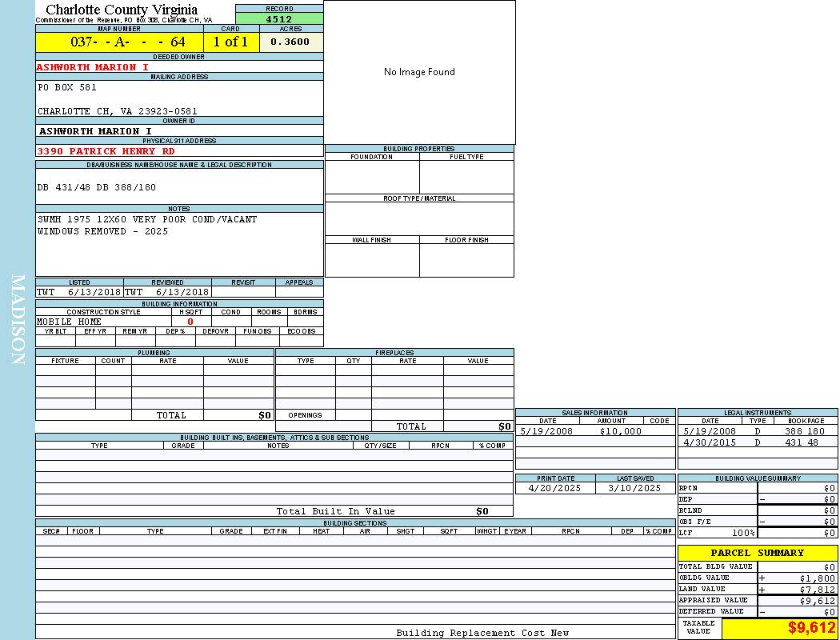840x640 pixels.
Task: Click the vertical MADISON sidebar label
Action: pos(18,320)
